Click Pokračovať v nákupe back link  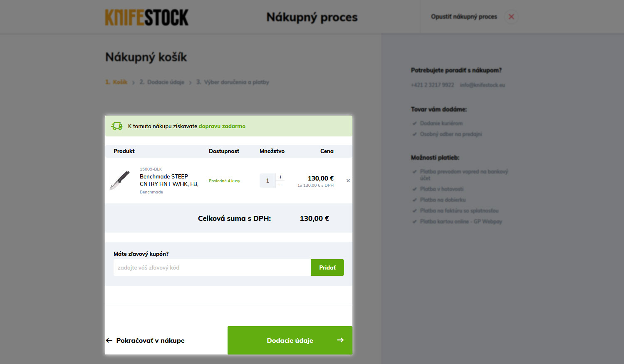[x=145, y=340]
